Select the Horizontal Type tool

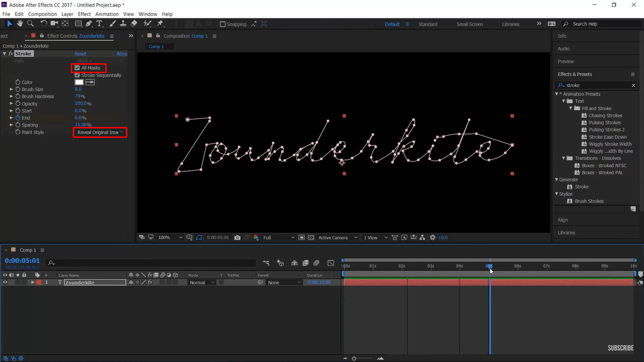[x=99, y=24]
